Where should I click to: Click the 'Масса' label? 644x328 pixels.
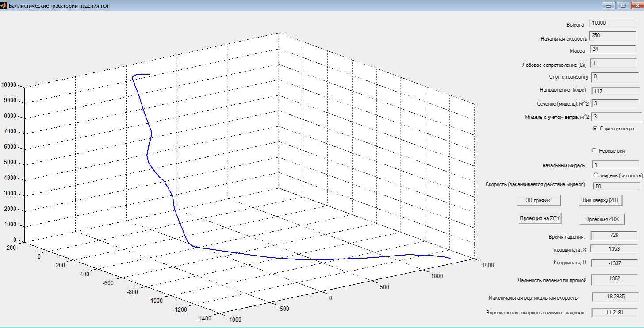(577, 51)
